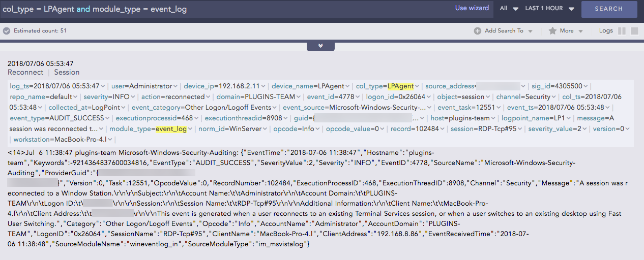Click the collected_at=LogPoint field
644x260 pixels.
[x=84, y=107]
